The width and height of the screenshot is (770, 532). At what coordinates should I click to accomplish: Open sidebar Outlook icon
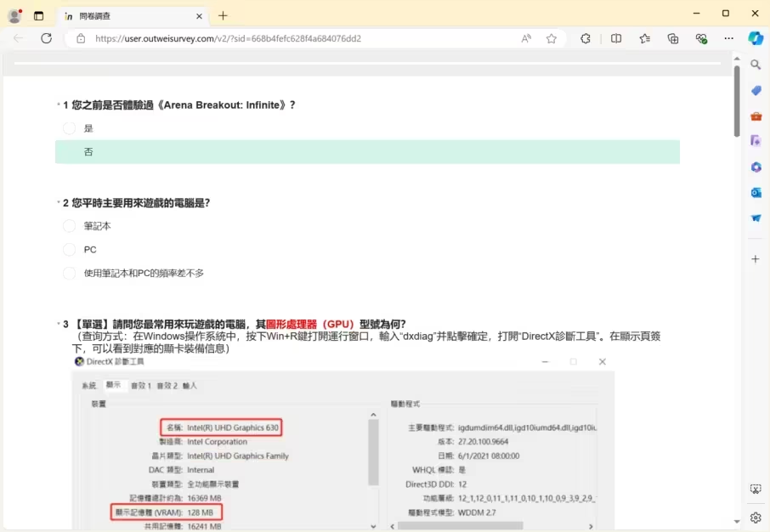coord(756,193)
